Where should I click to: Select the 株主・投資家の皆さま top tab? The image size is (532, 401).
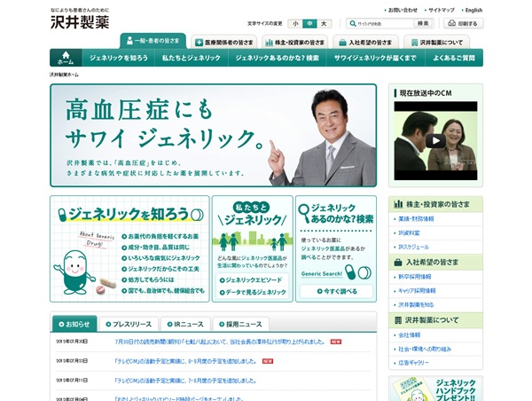point(295,42)
